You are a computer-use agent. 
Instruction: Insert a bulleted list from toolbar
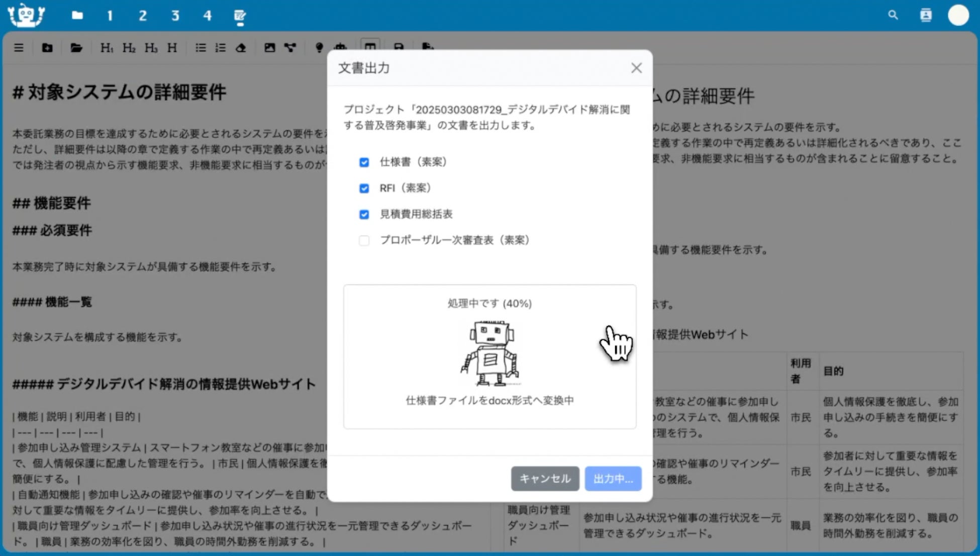[201, 48]
